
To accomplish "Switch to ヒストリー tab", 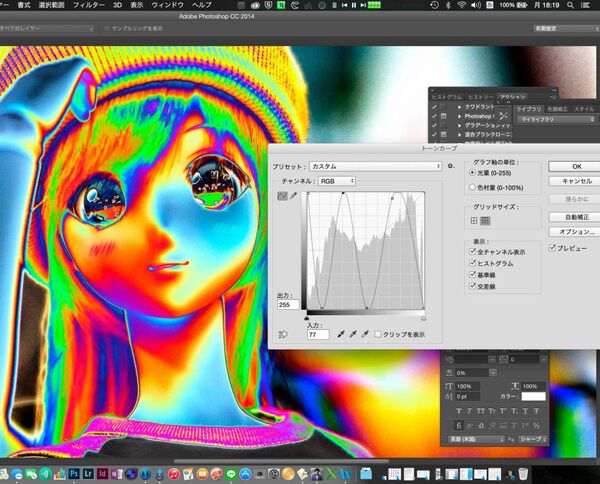I will [481, 97].
